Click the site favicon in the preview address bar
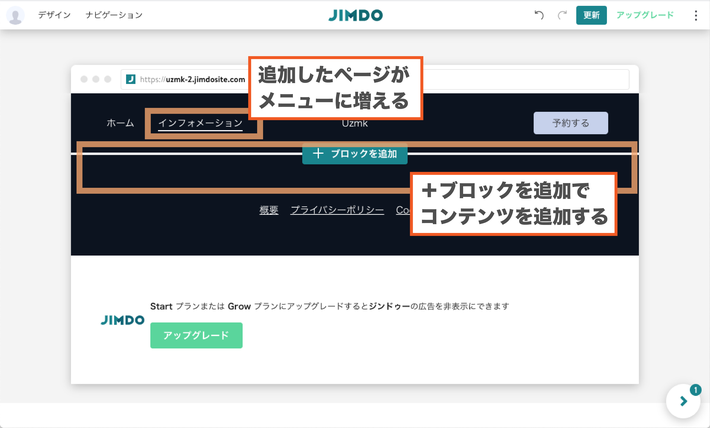 [x=130, y=79]
